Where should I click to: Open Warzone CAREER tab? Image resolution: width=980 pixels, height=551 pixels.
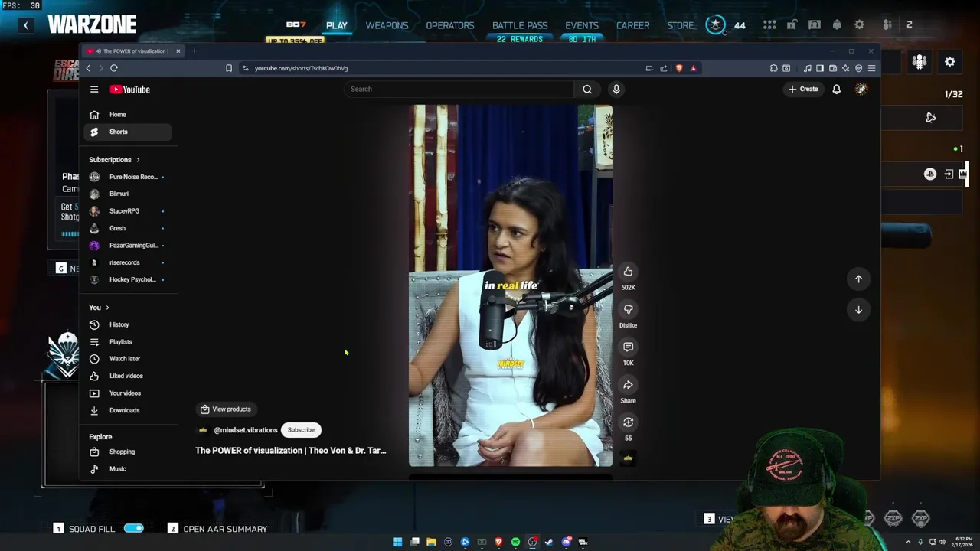[x=633, y=25]
